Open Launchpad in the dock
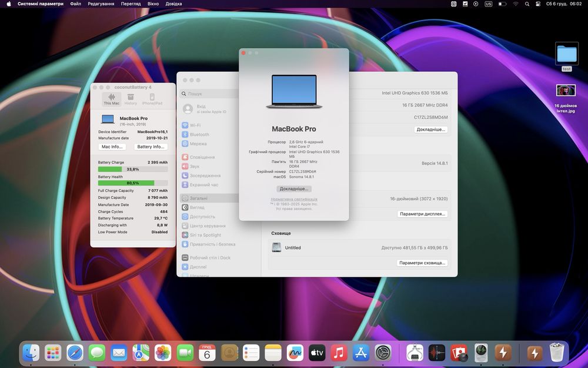Viewport: 588px width, 368px height. pos(53,353)
